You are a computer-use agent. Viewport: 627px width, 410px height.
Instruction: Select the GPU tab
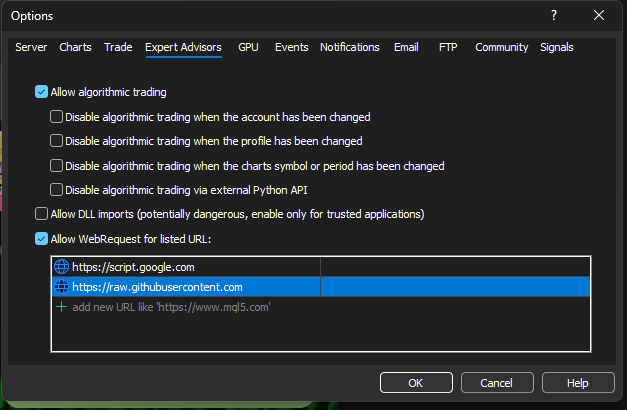tap(248, 47)
